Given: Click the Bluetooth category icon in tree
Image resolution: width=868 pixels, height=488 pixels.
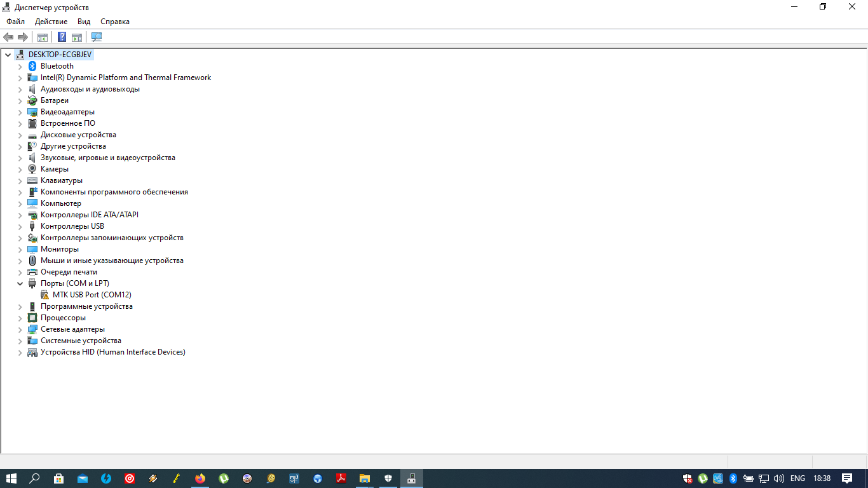Looking at the screenshot, I should [x=32, y=66].
